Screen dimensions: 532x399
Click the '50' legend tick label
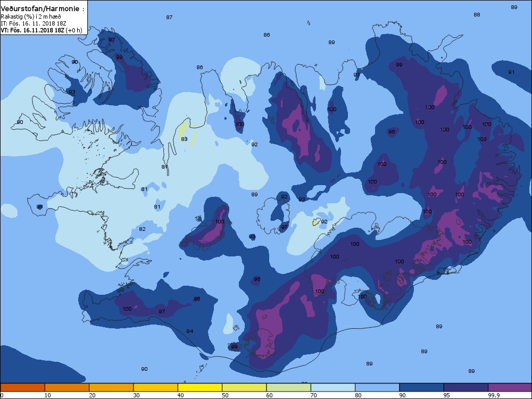coord(225,395)
